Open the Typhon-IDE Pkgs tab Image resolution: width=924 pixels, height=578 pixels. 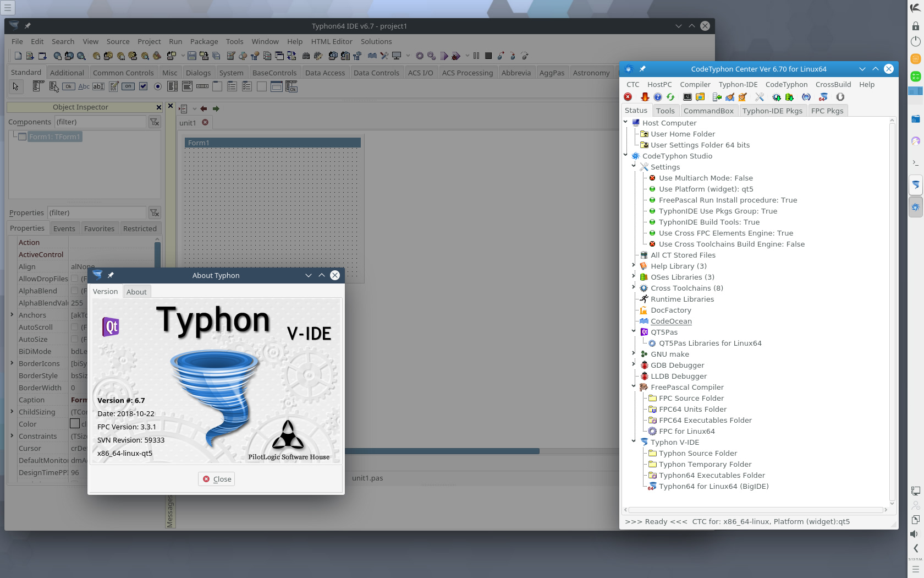point(772,111)
